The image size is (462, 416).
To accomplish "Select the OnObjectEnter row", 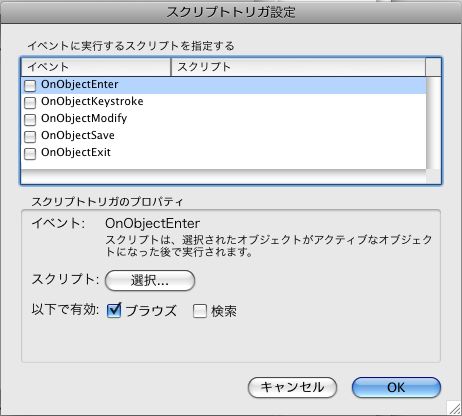I will pyautogui.click(x=224, y=85).
